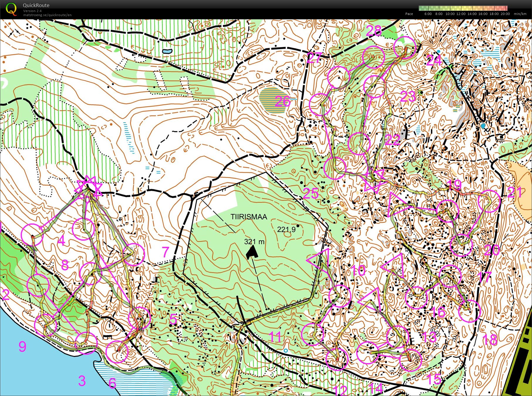
Task: Click the QuickRoute Q logo
Action: 11,9
